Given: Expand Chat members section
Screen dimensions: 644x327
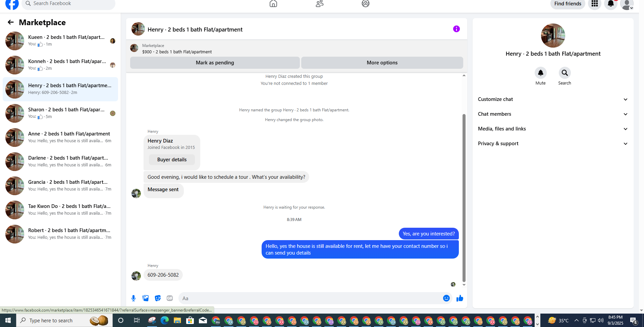Looking at the screenshot, I should point(553,114).
